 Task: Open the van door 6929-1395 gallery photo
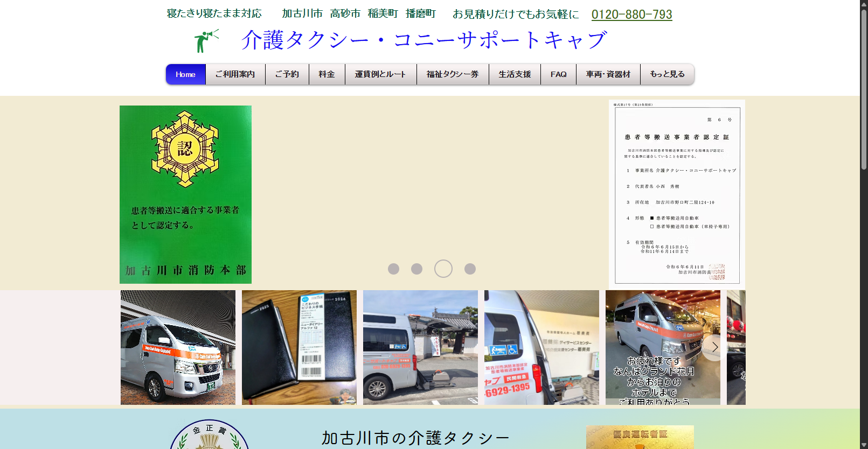coord(541,347)
